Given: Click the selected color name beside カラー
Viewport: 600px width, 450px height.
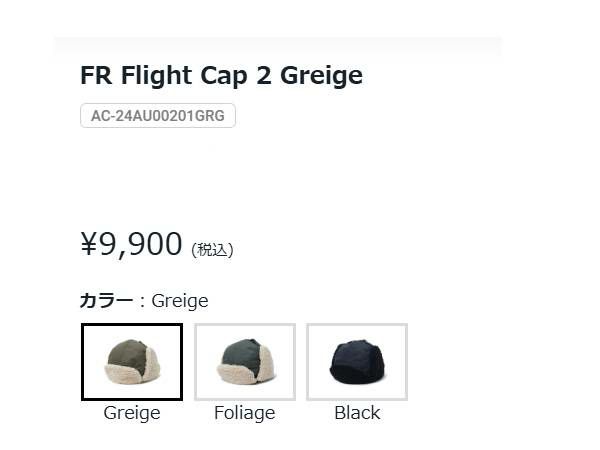Looking at the screenshot, I should [x=180, y=301].
